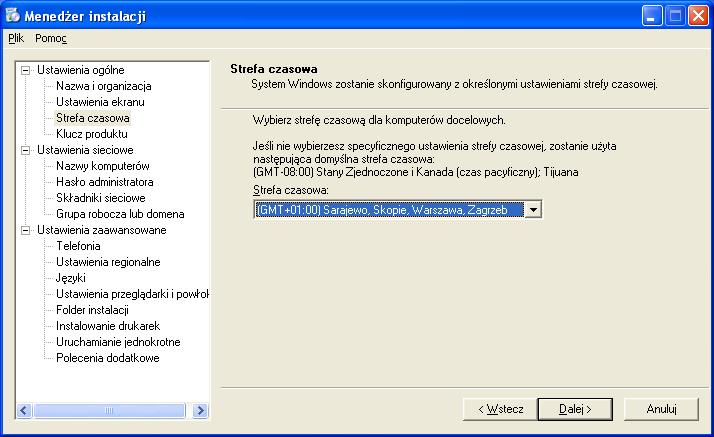The height and width of the screenshot is (437, 714).
Task: Select Grupa robocza lub domena item
Action: point(120,214)
